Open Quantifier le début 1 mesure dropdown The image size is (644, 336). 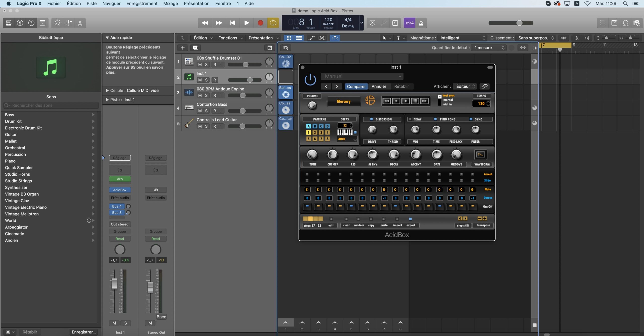point(488,48)
